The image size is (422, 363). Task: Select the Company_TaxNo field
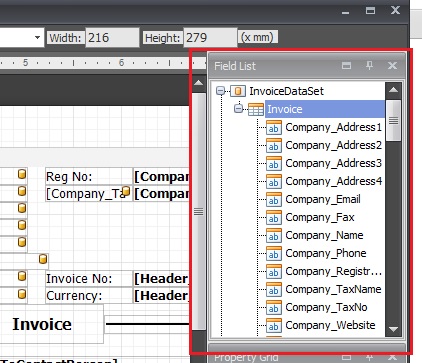pyautogui.click(x=326, y=307)
